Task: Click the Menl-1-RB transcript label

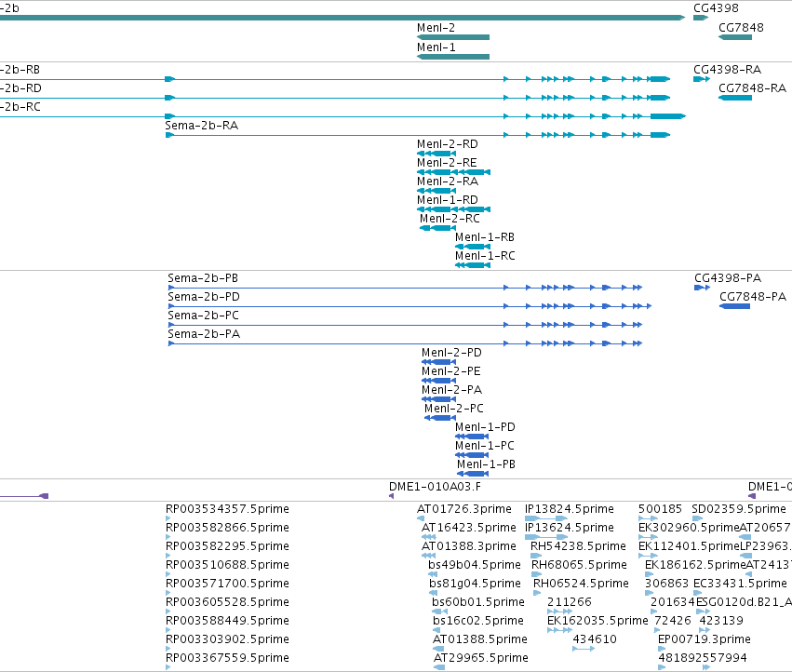Action: tap(484, 237)
